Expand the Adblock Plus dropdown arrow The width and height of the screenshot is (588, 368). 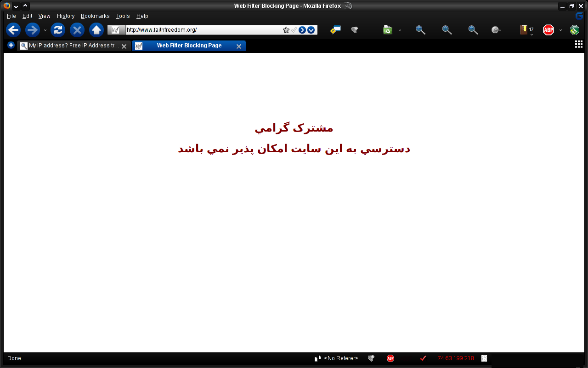[x=560, y=30]
